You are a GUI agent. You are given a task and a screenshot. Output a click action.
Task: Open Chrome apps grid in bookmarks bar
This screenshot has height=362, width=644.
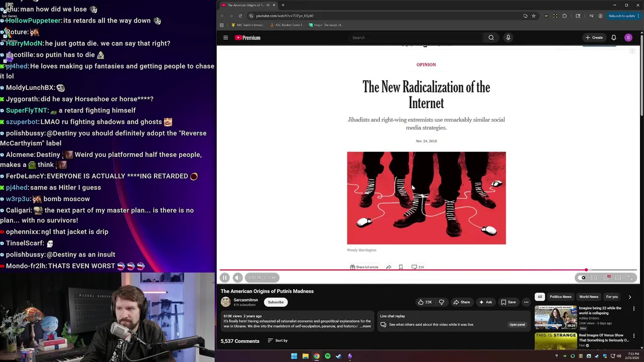pyautogui.click(x=222, y=25)
